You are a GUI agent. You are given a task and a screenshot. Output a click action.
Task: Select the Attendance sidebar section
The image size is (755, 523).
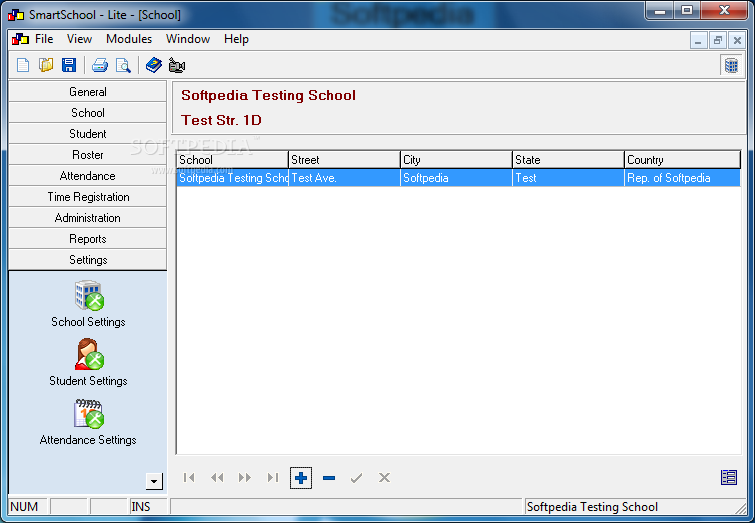(x=88, y=176)
